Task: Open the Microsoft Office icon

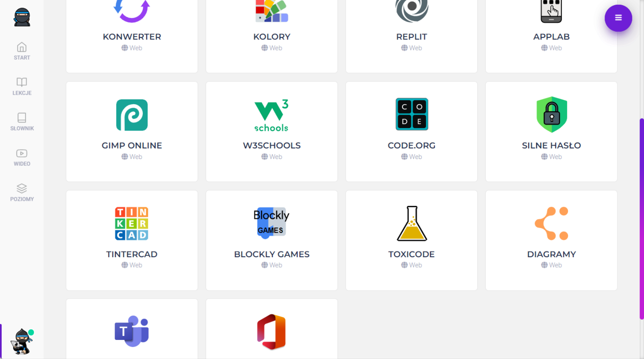Action: (272, 332)
